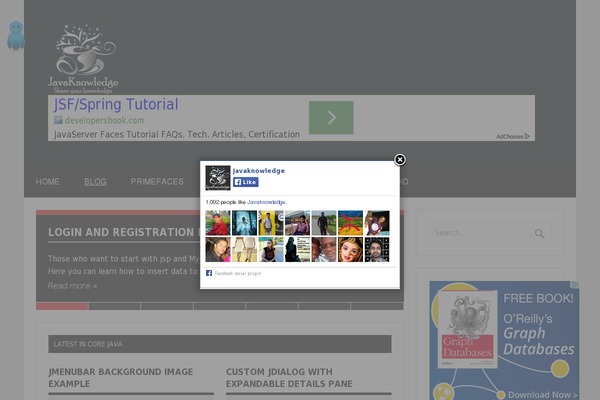Viewport: 600px width, 400px height.
Task: Click the Facebook social plugin icon
Action: (x=209, y=273)
